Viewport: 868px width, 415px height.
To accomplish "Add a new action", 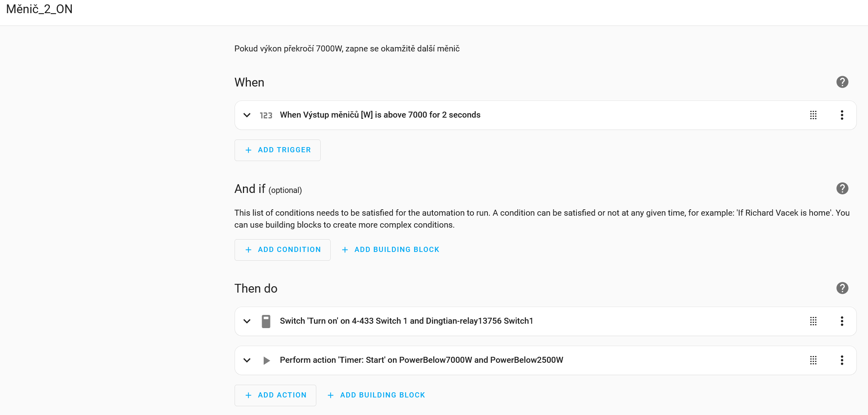I will tap(275, 395).
